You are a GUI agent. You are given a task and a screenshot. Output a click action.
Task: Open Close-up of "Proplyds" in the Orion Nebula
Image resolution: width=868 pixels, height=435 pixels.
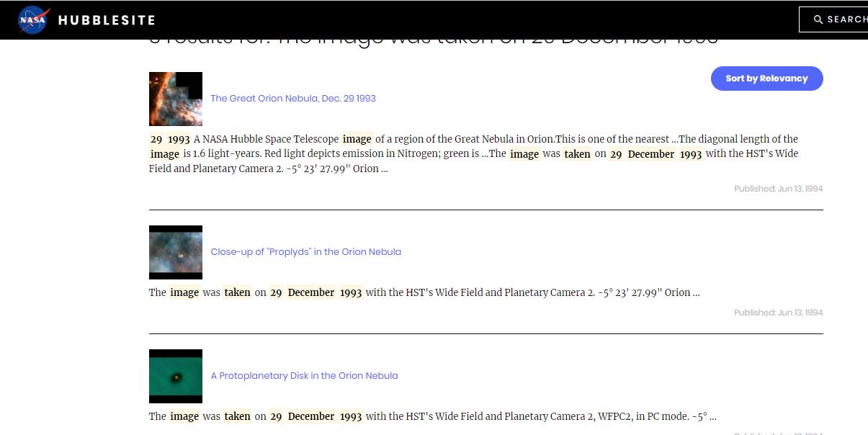pyautogui.click(x=305, y=252)
